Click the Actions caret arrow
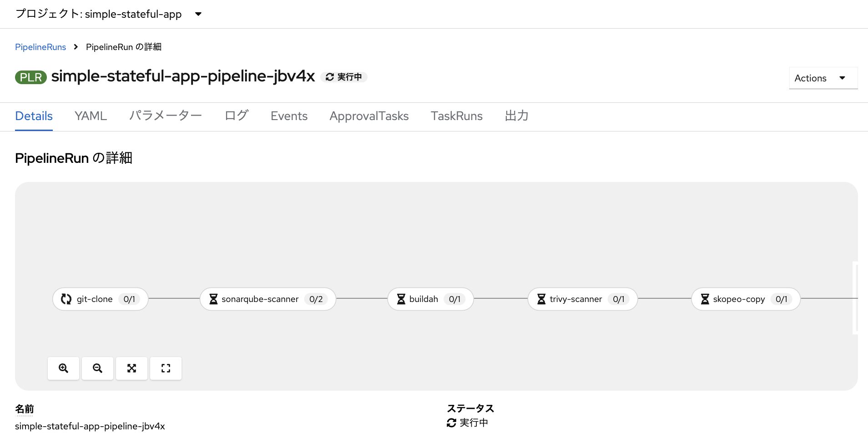The width and height of the screenshot is (868, 433). (x=843, y=78)
